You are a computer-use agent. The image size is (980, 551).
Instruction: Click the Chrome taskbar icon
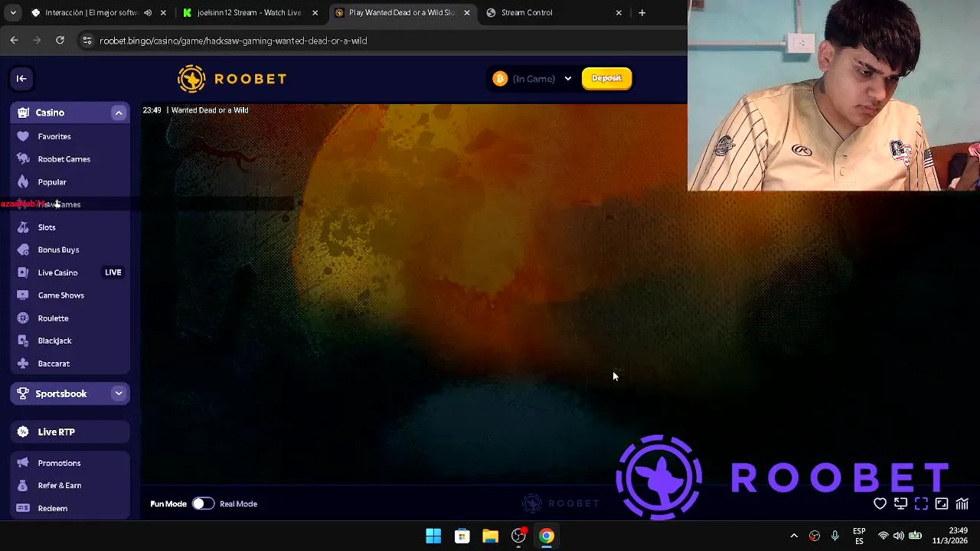click(x=547, y=536)
